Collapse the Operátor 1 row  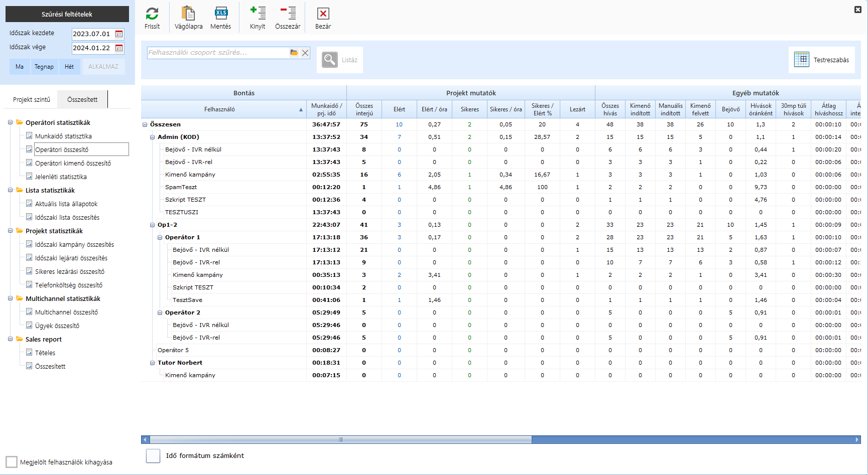tap(160, 237)
